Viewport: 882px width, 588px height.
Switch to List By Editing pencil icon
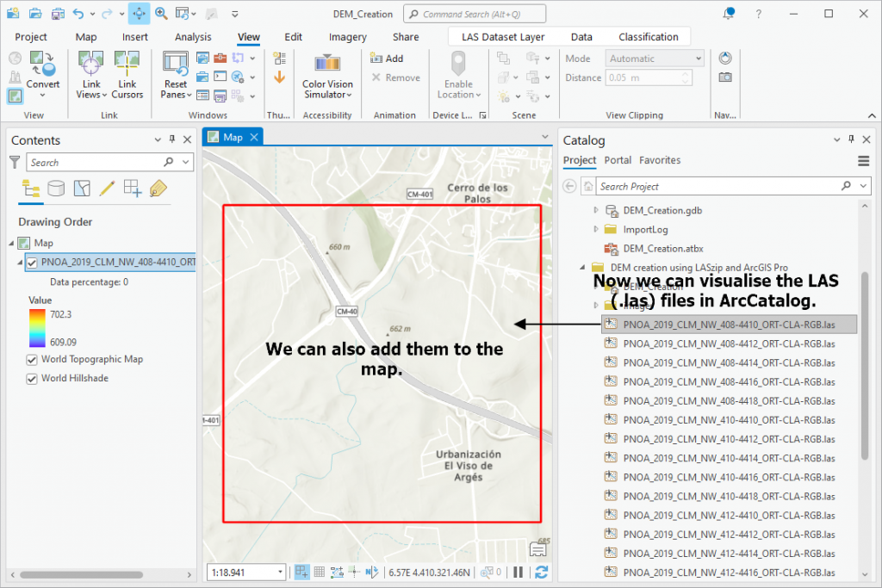coord(107,189)
